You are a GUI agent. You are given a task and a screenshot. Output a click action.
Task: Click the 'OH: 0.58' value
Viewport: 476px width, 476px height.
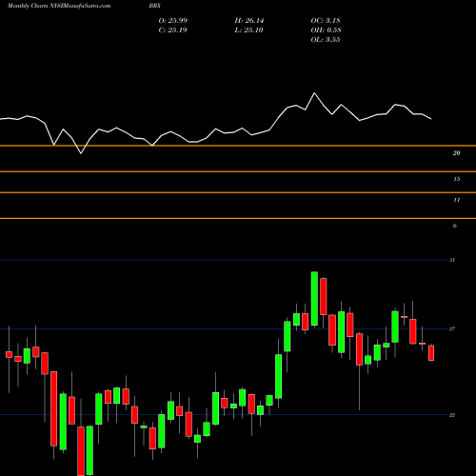(326, 30)
